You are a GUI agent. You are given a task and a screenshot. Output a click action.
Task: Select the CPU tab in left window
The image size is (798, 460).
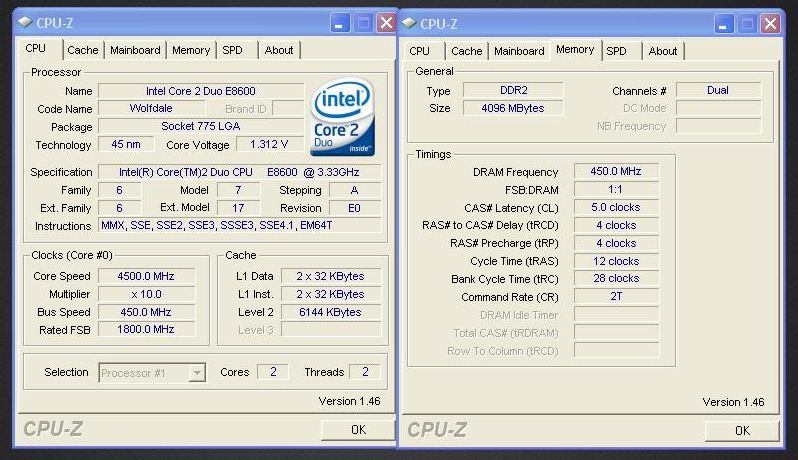[x=36, y=48]
